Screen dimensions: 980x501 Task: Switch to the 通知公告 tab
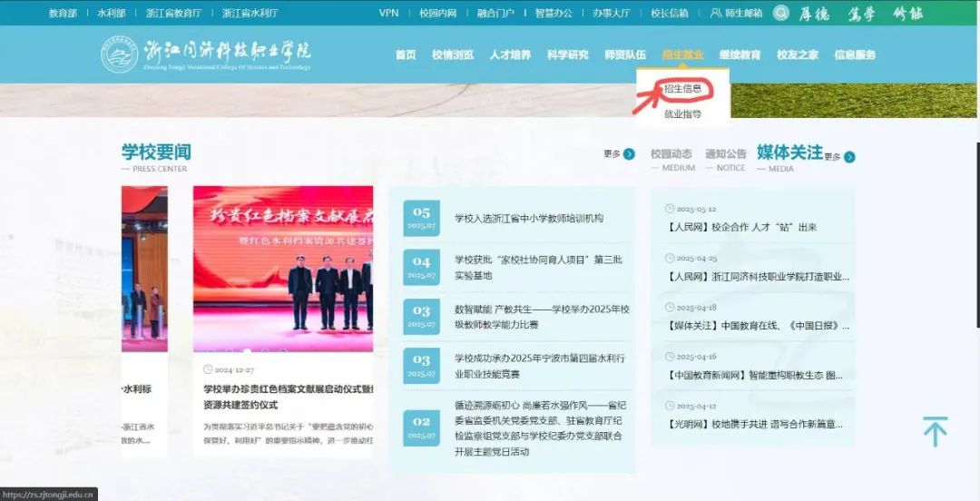pos(725,154)
